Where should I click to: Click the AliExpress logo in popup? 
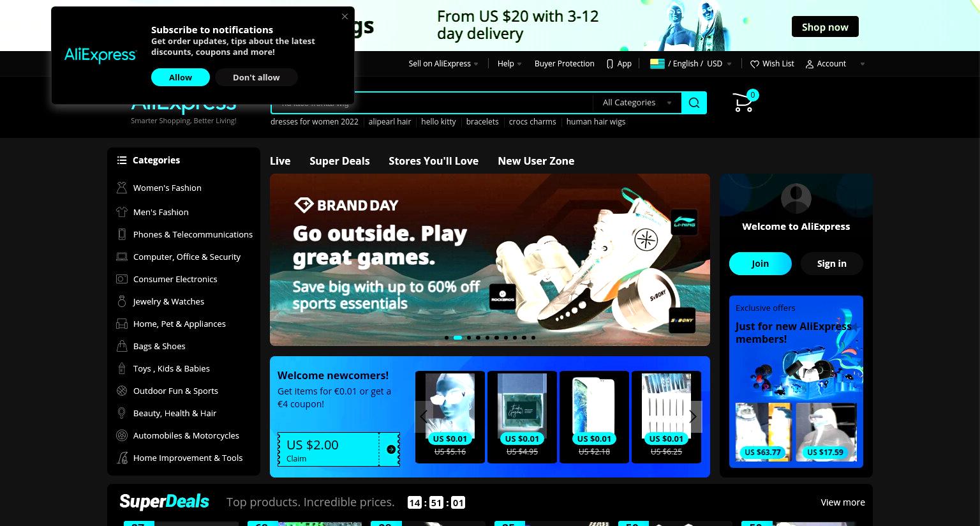click(x=100, y=56)
